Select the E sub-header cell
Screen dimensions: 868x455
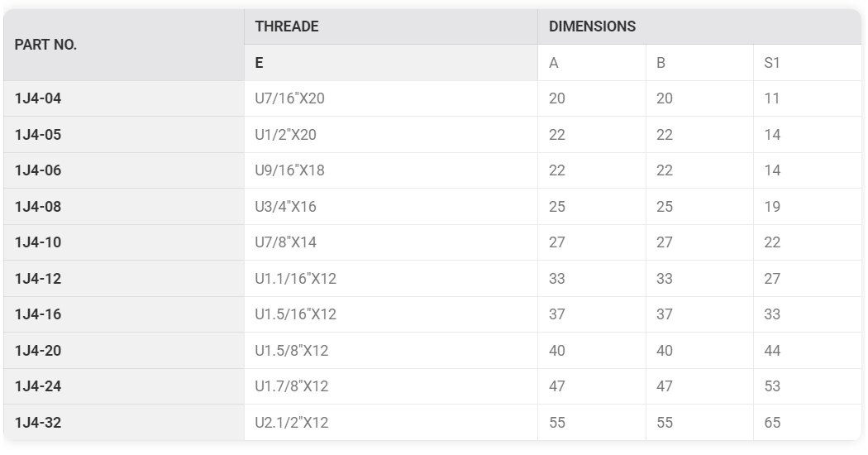pyautogui.click(x=260, y=63)
